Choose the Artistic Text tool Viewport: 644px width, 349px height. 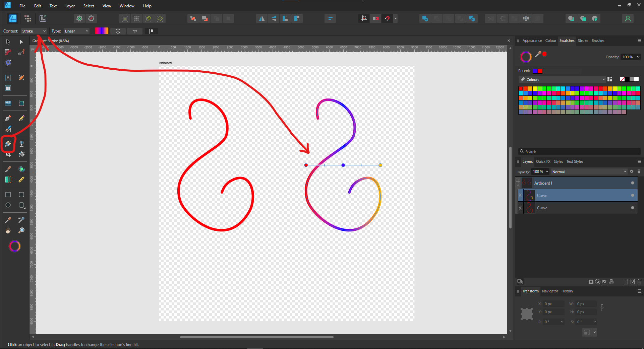[x=8, y=78]
